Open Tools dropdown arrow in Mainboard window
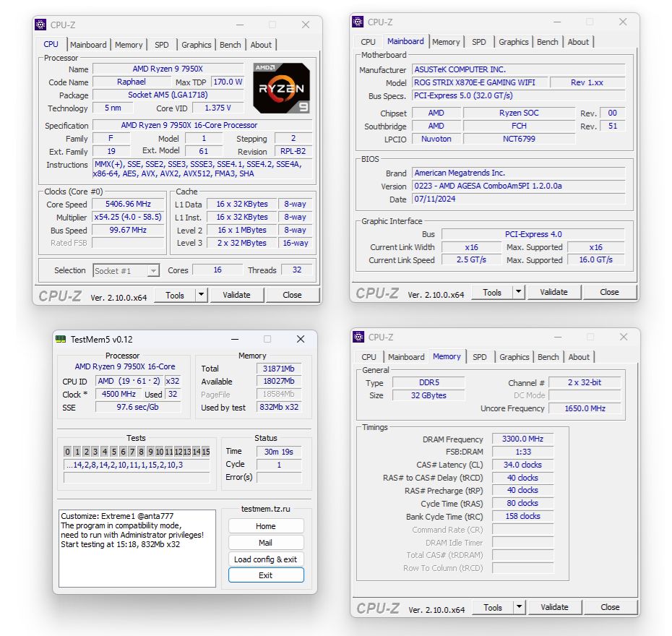The width and height of the screenshot is (672, 636). click(519, 292)
